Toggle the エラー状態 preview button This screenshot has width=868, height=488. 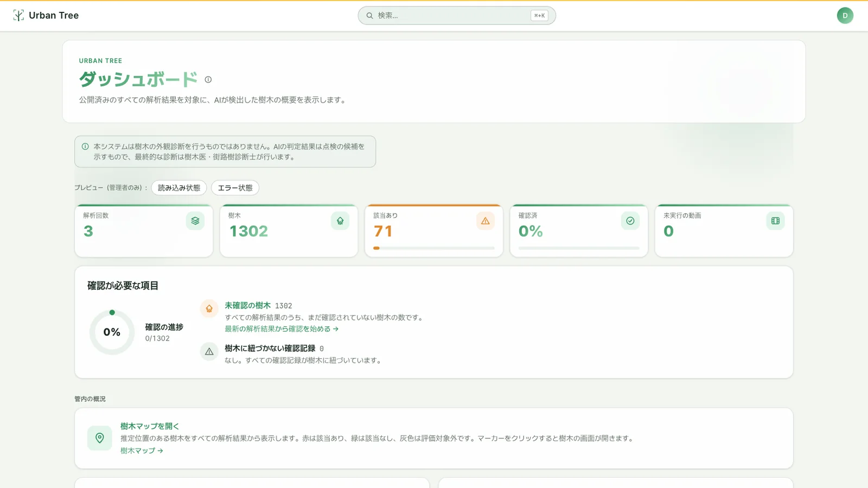(x=235, y=188)
